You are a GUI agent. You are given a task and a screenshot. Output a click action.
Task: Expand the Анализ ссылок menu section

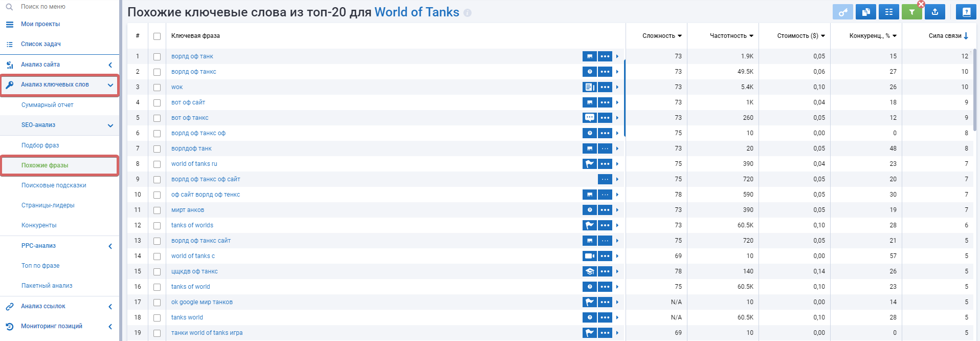click(x=110, y=307)
